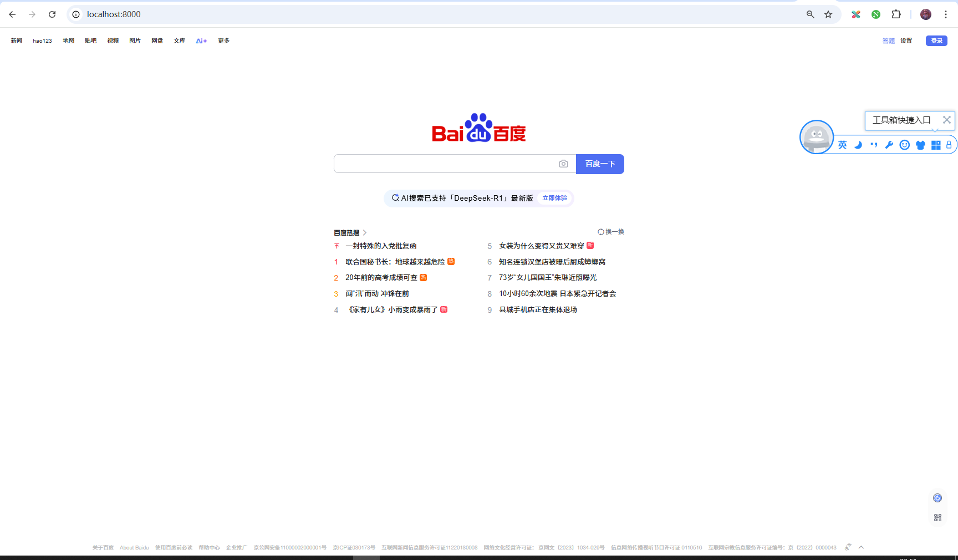Viewport: 958px width, 560px height.
Task: Open 地图 in the top navigation
Action: [x=69, y=41]
